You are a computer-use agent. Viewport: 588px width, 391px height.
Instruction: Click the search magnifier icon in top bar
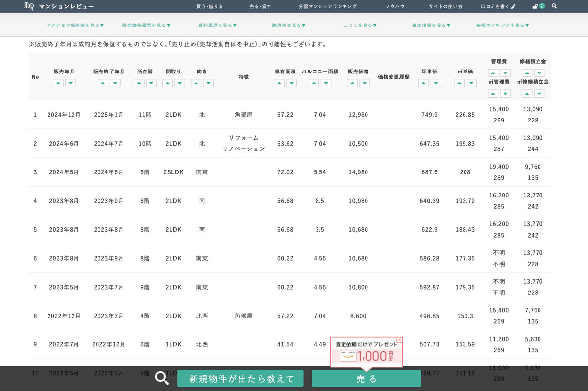(x=554, y=6)
